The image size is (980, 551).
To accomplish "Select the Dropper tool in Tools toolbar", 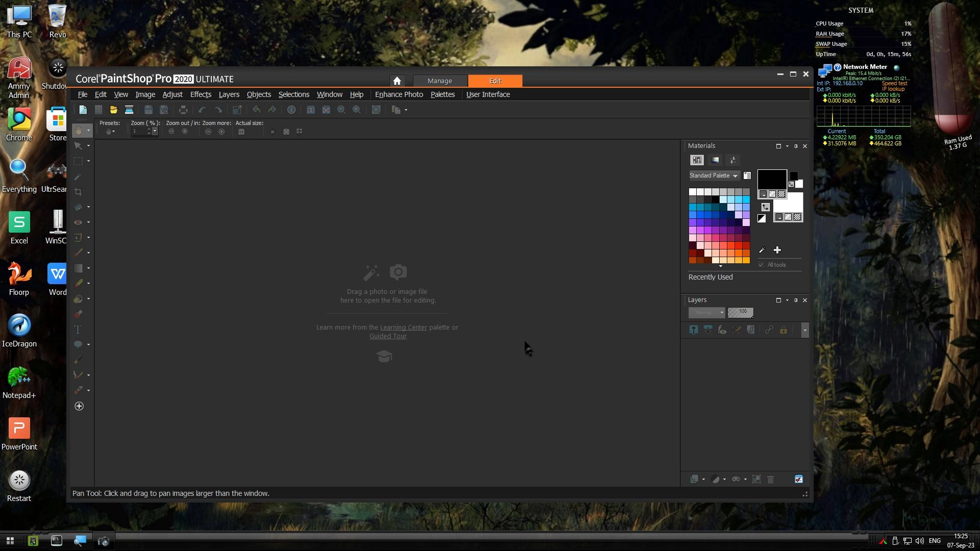I will point(78,177).
